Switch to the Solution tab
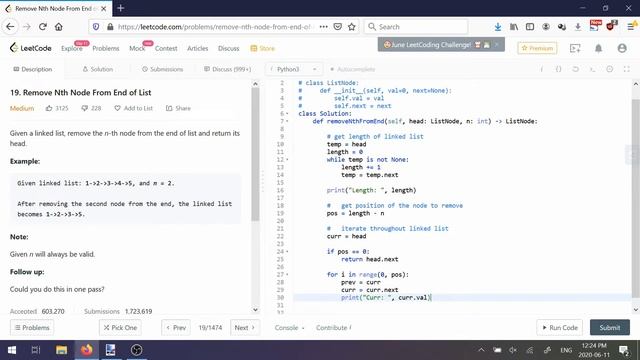Screen dimensions: 640x360 (x=98, y=69)
